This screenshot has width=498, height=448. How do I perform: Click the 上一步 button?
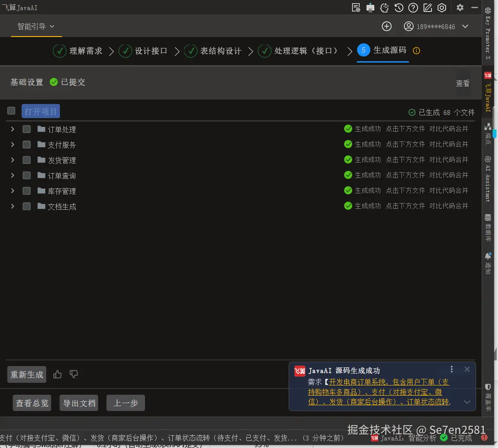pyautogui.click(x=126, y=403)
